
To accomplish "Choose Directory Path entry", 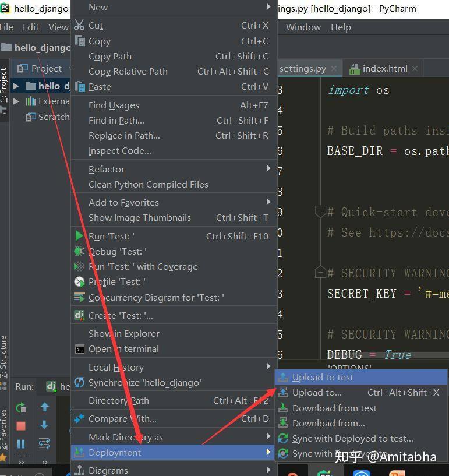I will pyautogui.click(x=174, y=401).
